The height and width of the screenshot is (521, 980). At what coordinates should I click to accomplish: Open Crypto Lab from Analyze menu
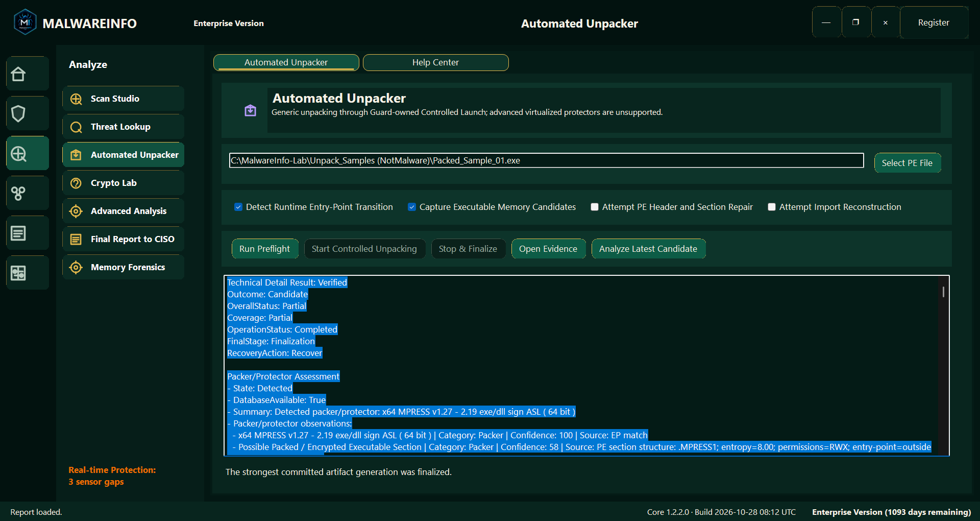coord(124,183)
